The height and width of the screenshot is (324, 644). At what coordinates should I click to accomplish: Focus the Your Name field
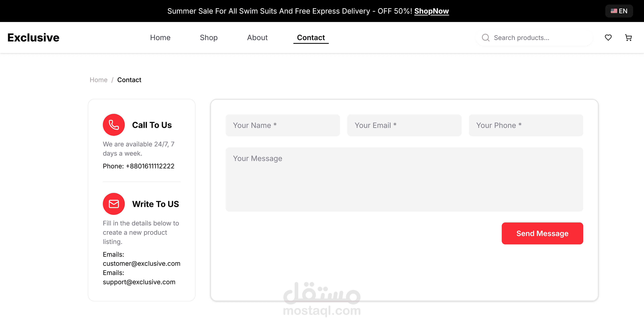[x=282, y=125]
